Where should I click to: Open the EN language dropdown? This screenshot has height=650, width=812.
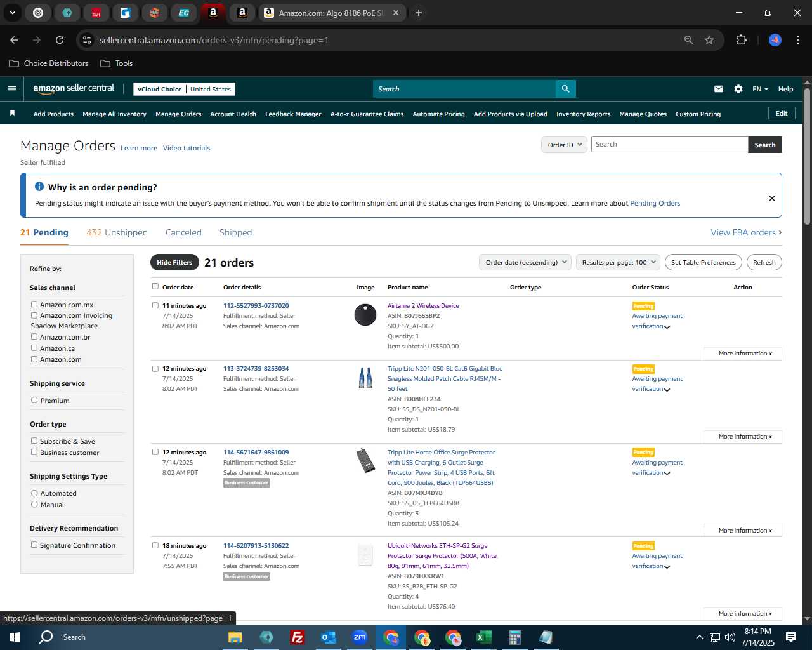click(x=760, y=89)
